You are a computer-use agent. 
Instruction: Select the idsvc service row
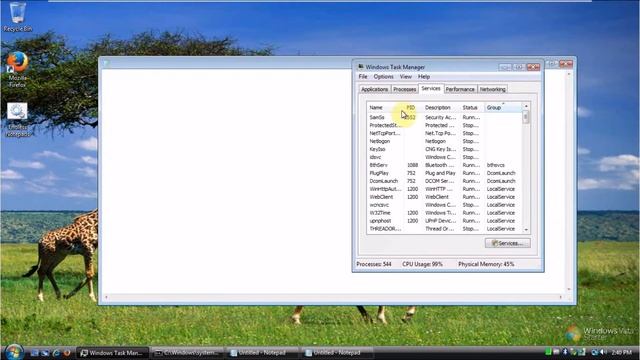point(444,157)
